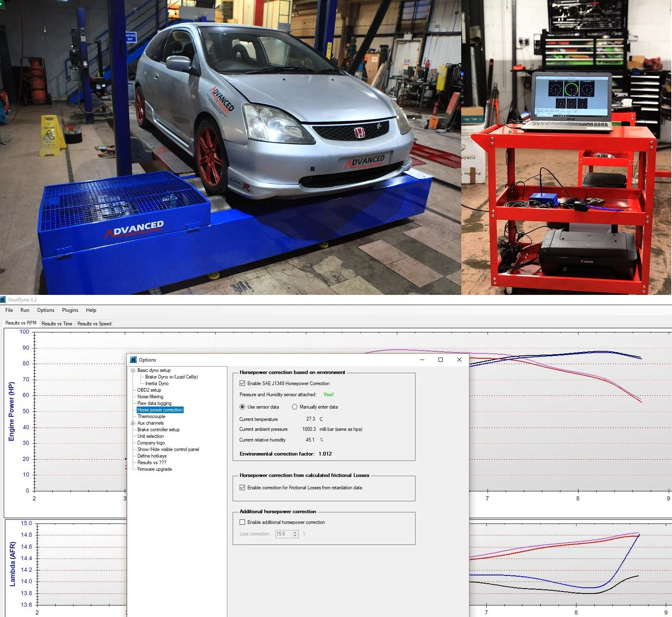Open Company logo settings

coord(151,443)
